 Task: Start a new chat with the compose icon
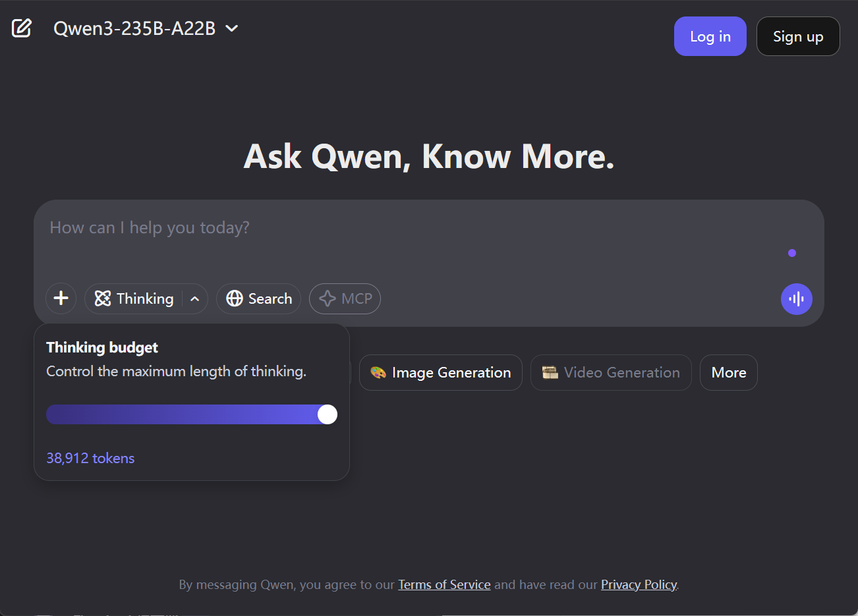pyautogui.click(x=22, y=28)
